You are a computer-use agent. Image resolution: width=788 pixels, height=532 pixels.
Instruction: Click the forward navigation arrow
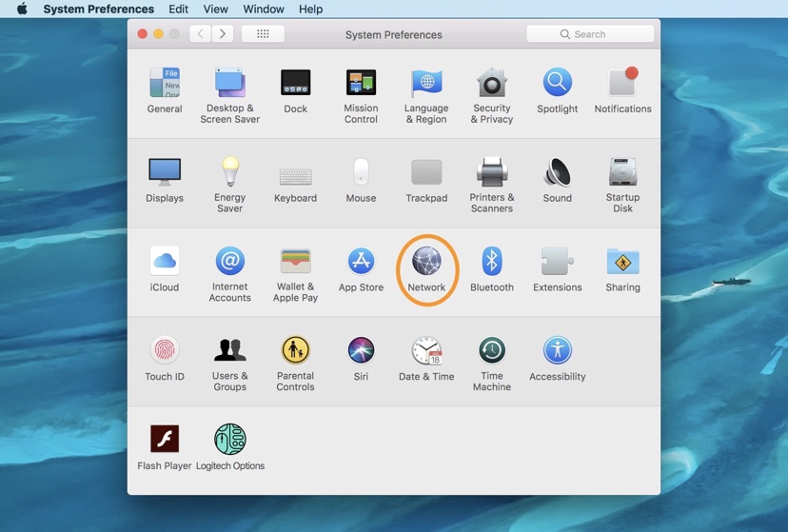[223, 34]
